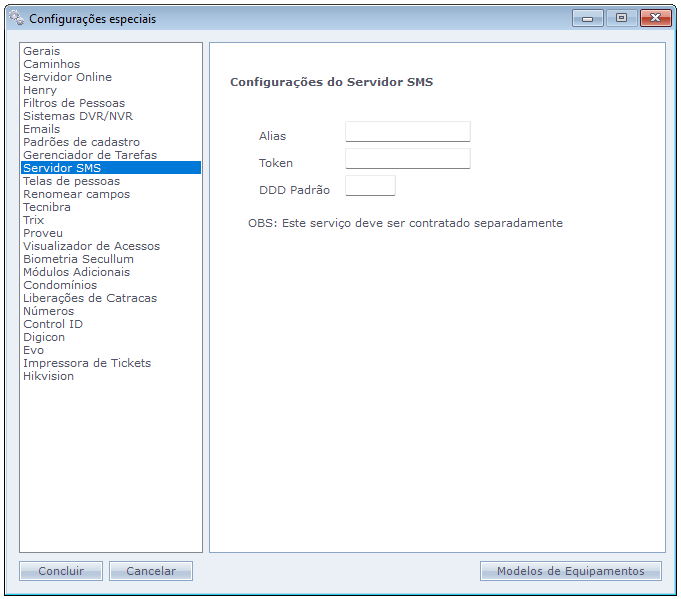This screenshot has height=599, width=681.
Task: Click the Cancelar button
Action: (x=151, y=571)
